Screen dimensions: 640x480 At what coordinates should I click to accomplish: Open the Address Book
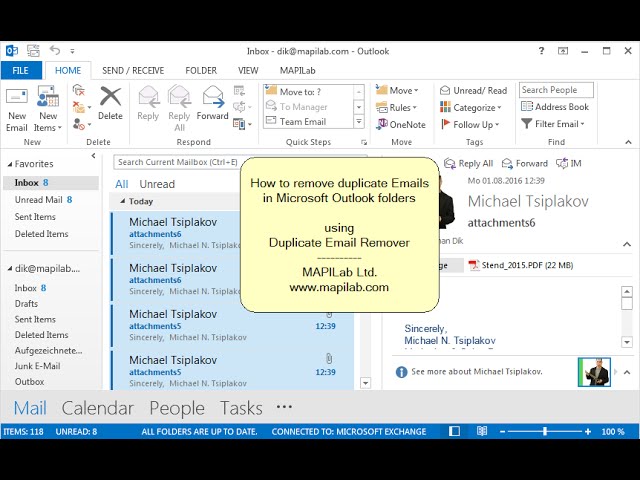click(555, 107)
